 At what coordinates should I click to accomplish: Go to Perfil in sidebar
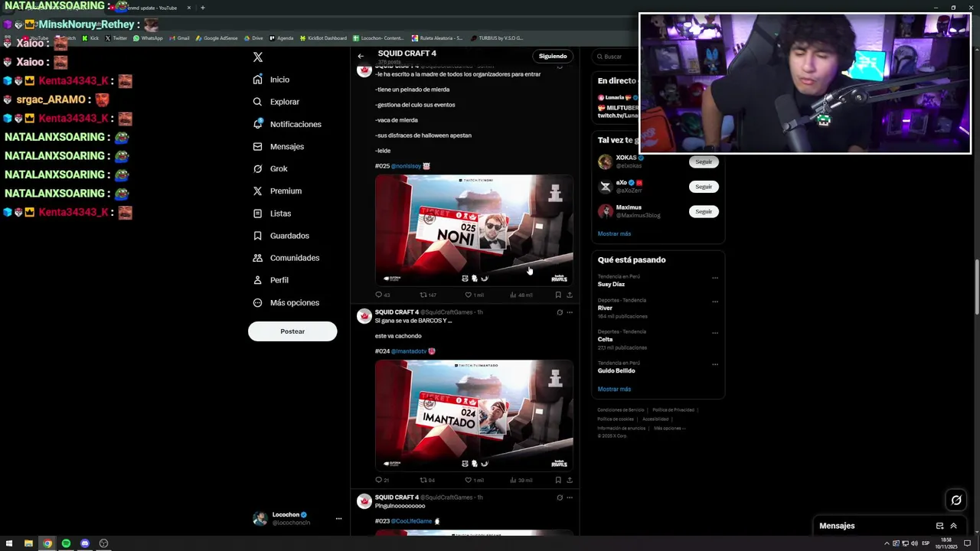click(x=270, y=280)
